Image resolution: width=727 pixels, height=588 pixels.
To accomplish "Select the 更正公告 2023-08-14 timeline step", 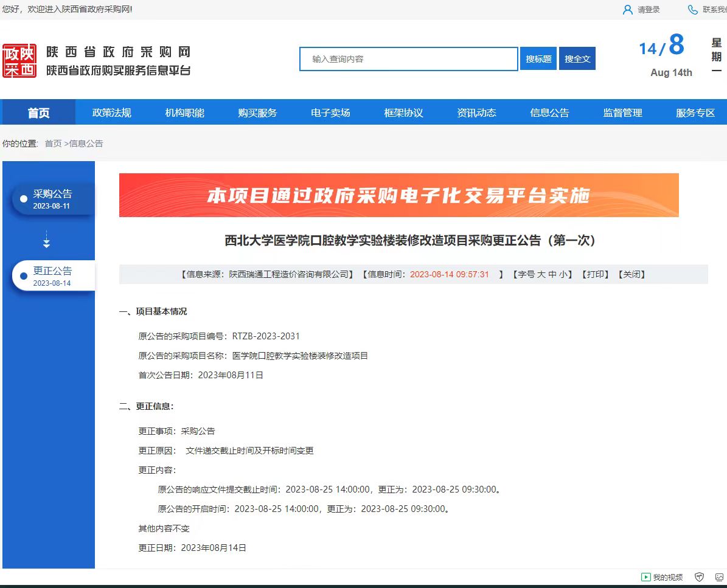I will point(52,276).
